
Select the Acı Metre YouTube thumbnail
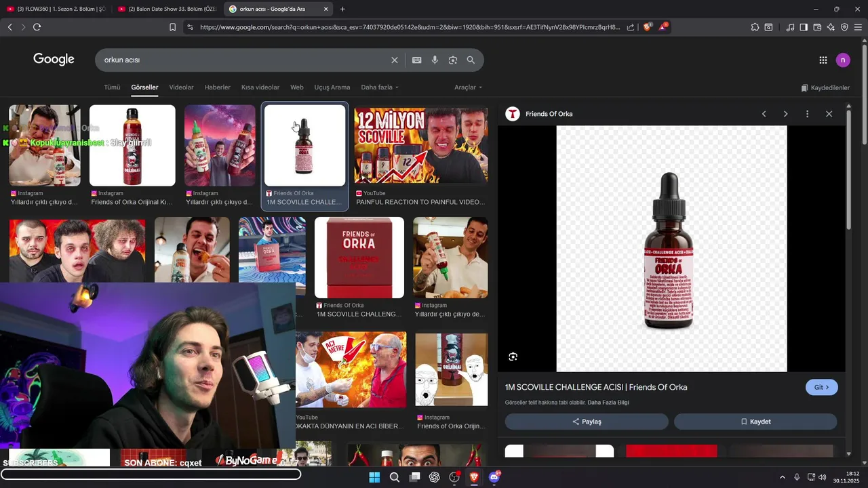tap(351, 370)
